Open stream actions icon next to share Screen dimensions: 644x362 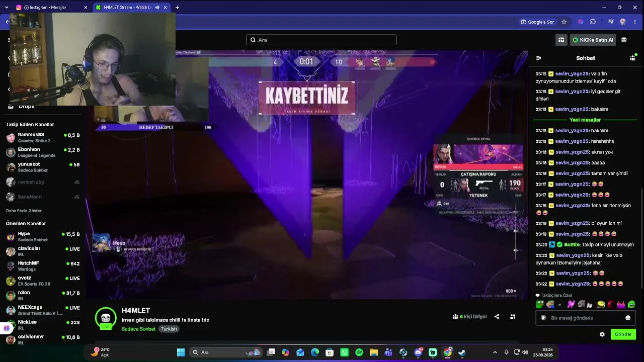coord(513,317)
